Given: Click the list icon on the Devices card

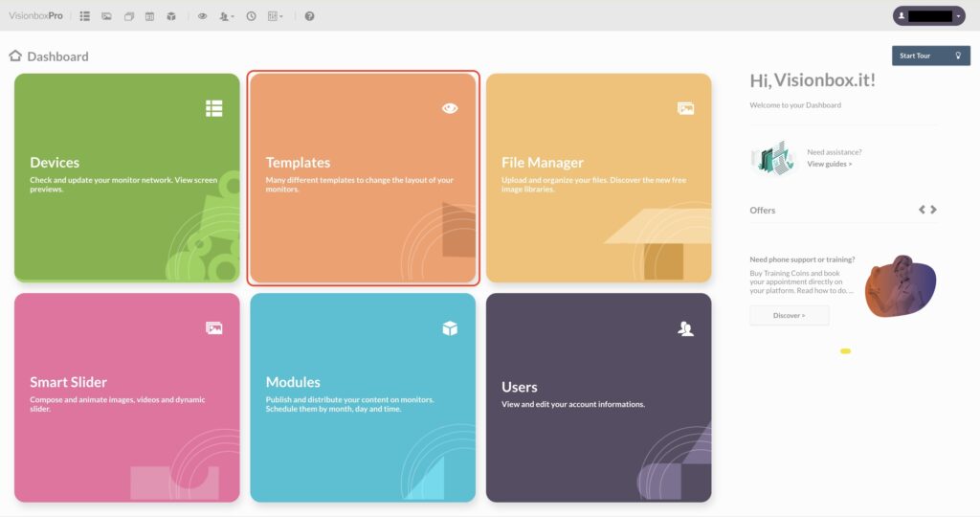Looking at the screenshot, I should [214, 108].
